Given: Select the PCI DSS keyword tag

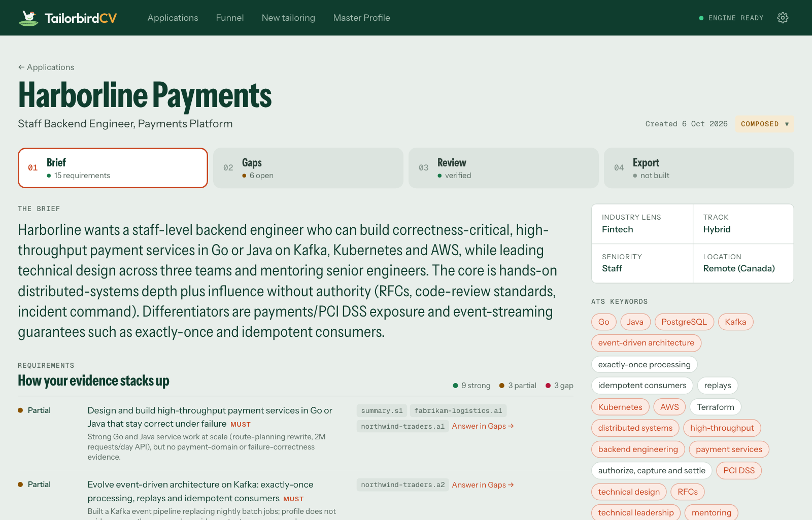Looking at the screenshot, I should (x=739, y=471).
